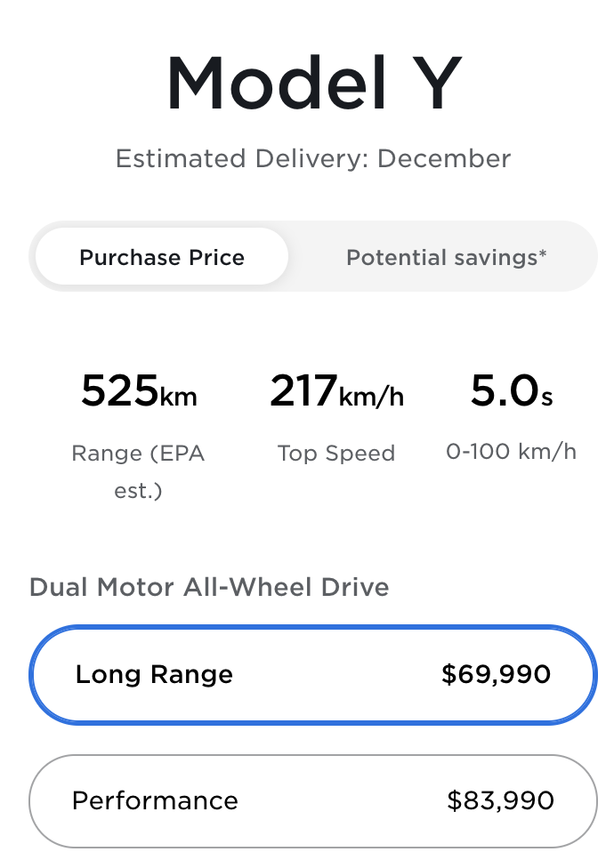Click the asterisk after Potential savings
Viewport: 614px width, 868px height.
coord(543,254)
